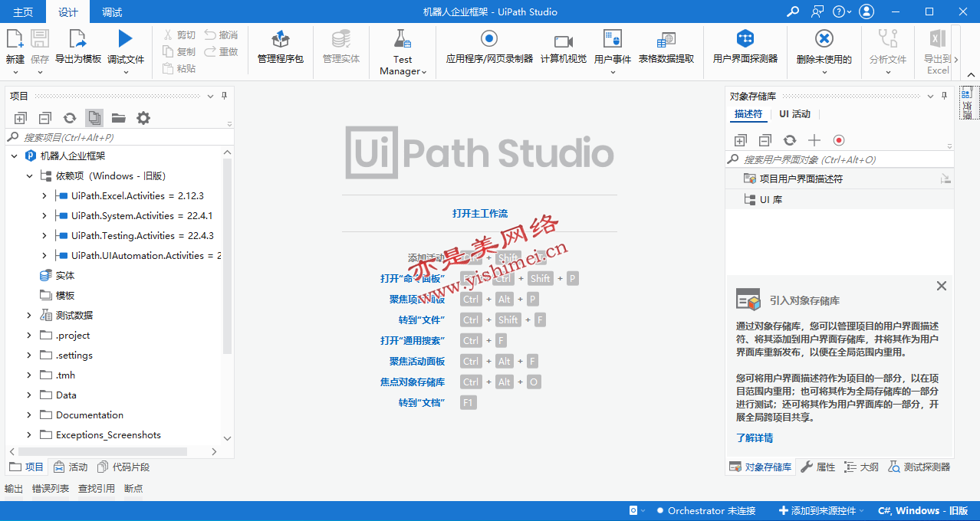Open Test Manager ribbon icon
This screenshot has width=980, height=521.
pos(403,39)
